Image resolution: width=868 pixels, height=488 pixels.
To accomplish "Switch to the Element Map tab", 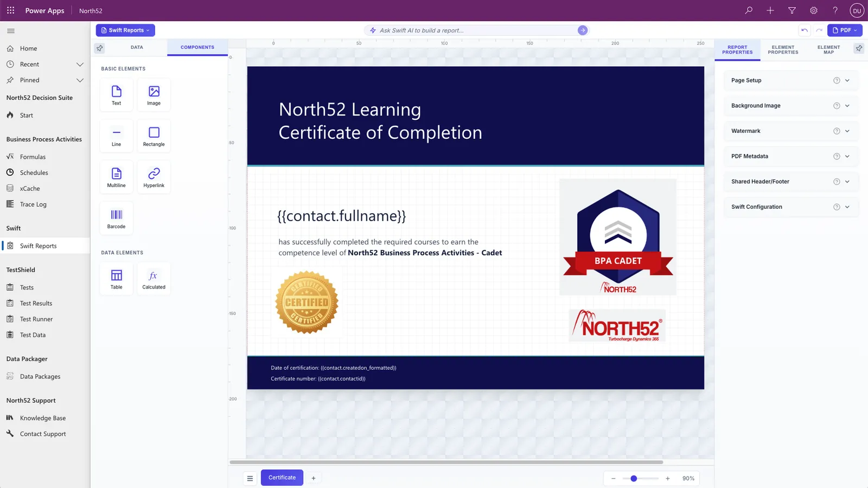I will coord(828,50).
